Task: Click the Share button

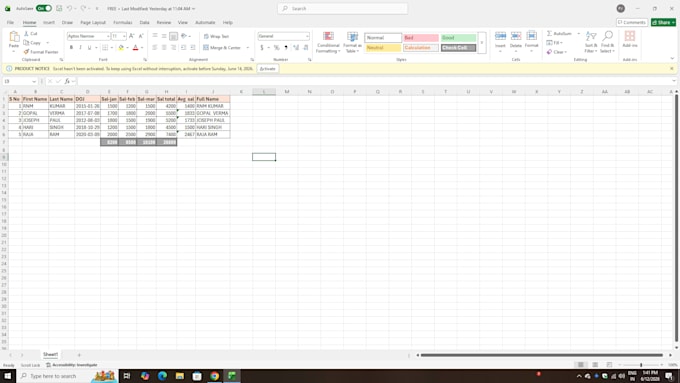Action: (x=663, y=22)
